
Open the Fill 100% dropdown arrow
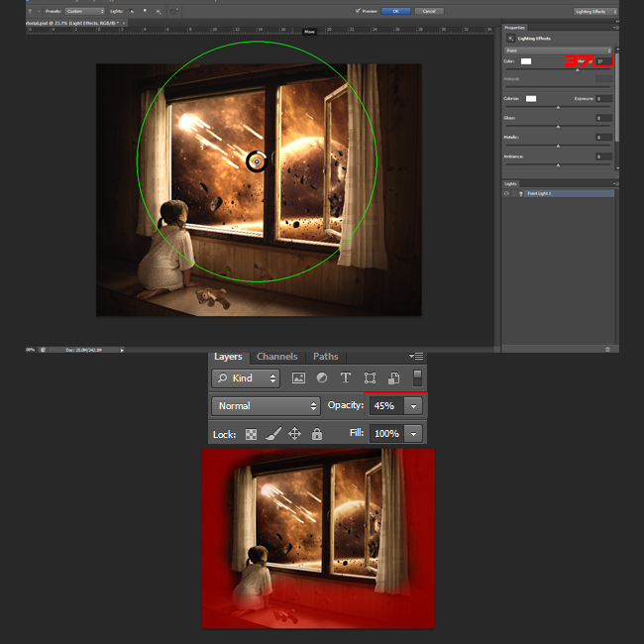point(413,434)
